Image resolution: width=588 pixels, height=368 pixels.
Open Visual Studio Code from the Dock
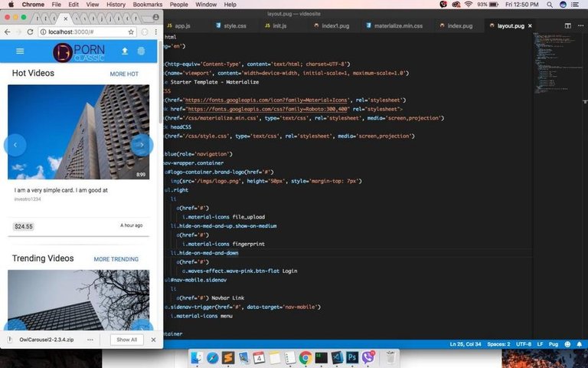pos(337,358)
